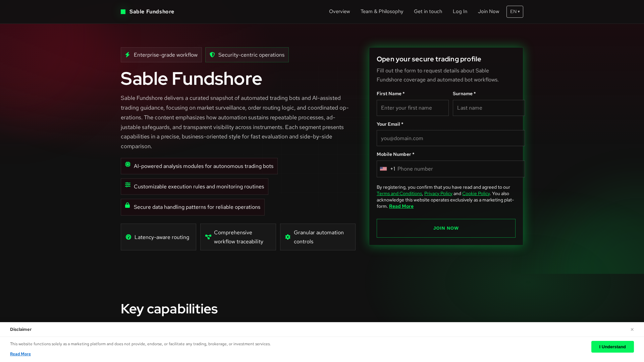Screen dimensions: 644x362
Task: Click the sliders icon beside Customizable execution rules
Action: (128, 185)
